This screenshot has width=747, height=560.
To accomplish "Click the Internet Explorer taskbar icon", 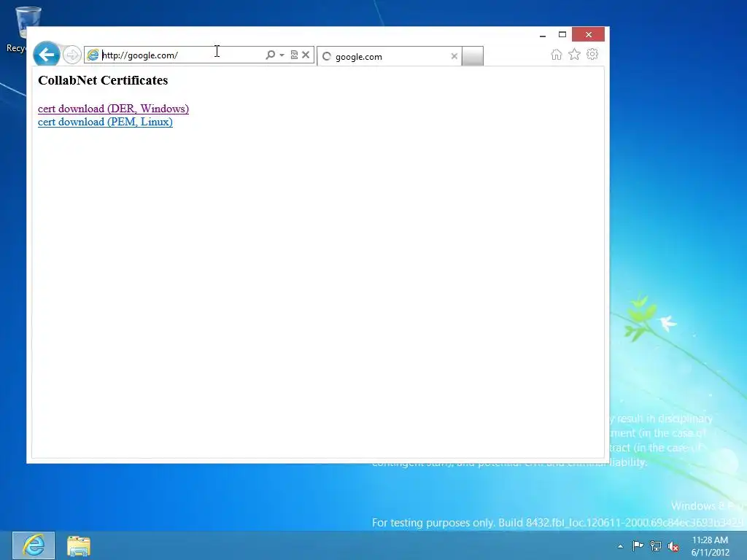I will [x=34, y=545].
